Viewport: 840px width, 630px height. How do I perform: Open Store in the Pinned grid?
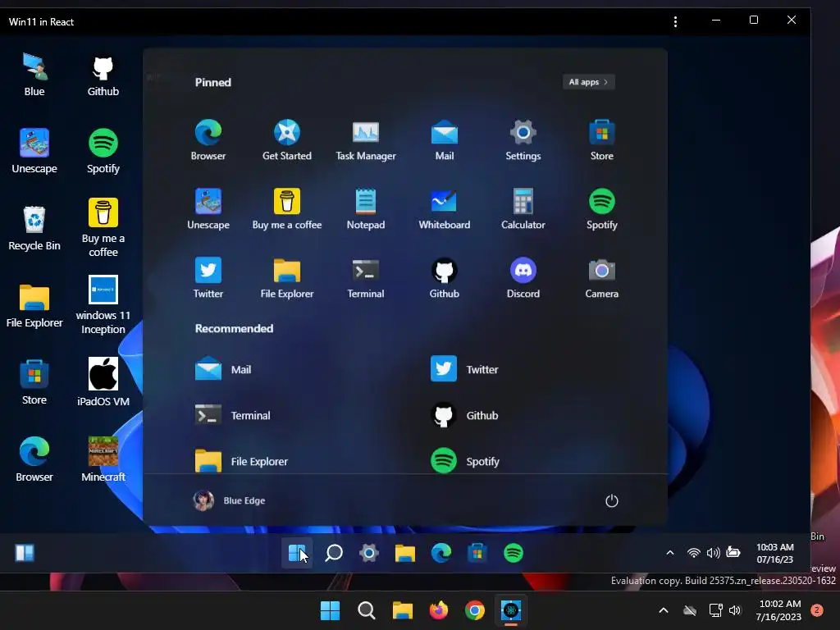(x=601, y=139)
